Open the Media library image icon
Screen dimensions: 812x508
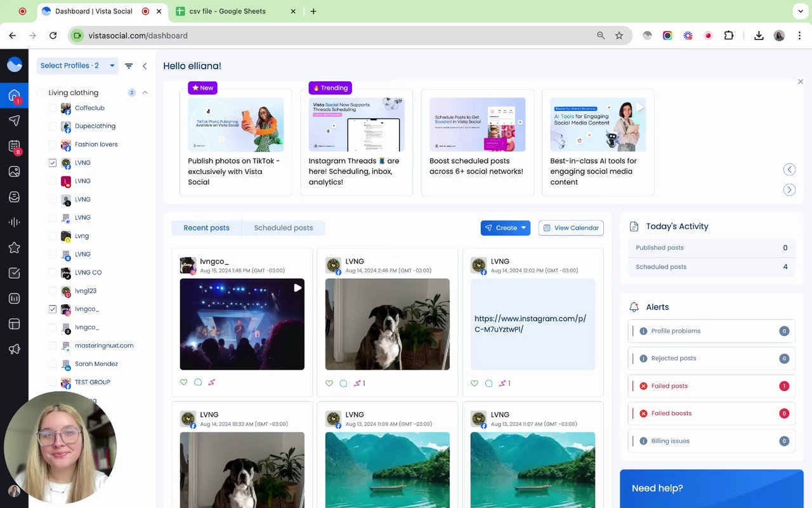coord(14,171)
